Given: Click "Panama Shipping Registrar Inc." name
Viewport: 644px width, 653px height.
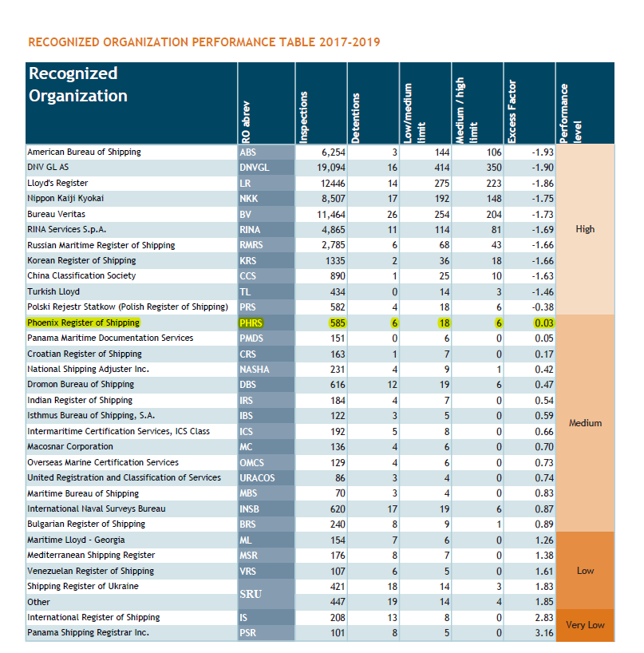Looking at the screenshot, I should pos(88,632).
